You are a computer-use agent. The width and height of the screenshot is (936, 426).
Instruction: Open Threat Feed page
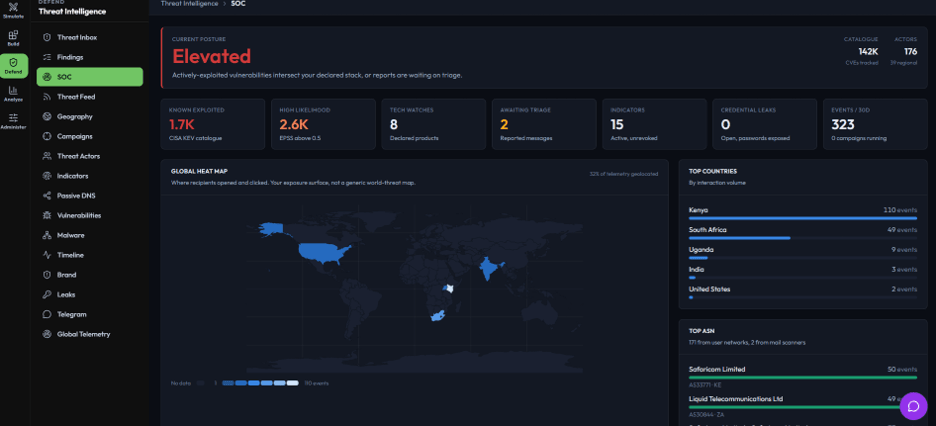tap(90, 97)
